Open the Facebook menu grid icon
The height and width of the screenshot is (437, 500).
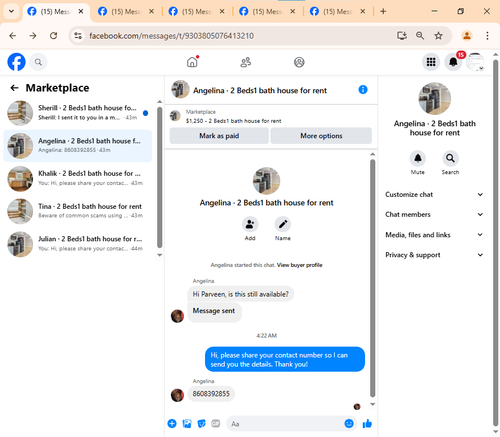[431, 62]
